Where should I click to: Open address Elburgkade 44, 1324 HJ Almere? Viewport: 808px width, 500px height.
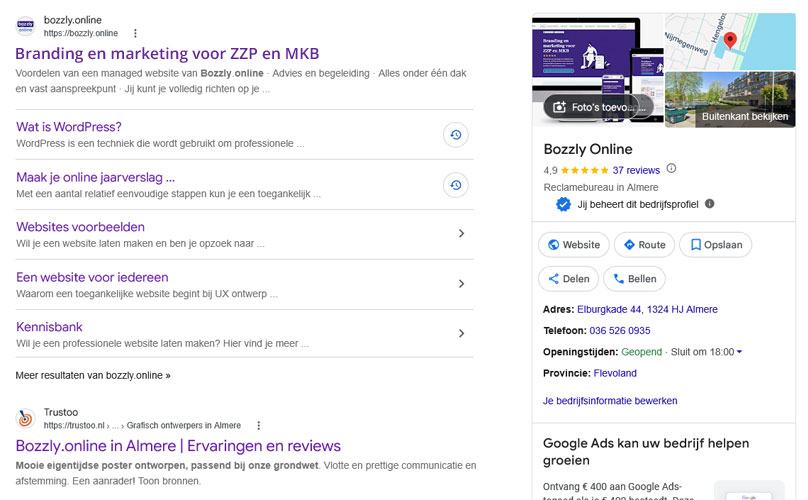tap(647, 309)
